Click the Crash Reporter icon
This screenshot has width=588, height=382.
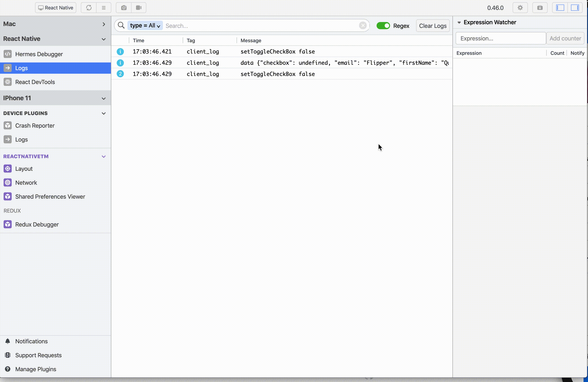8,125
